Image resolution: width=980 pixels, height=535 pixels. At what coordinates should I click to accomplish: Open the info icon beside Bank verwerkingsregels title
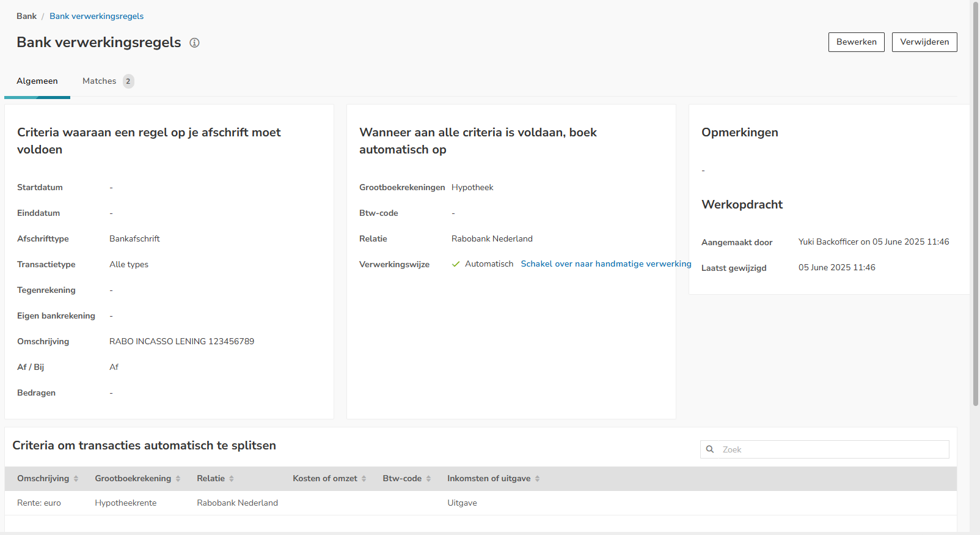(194, 43)
